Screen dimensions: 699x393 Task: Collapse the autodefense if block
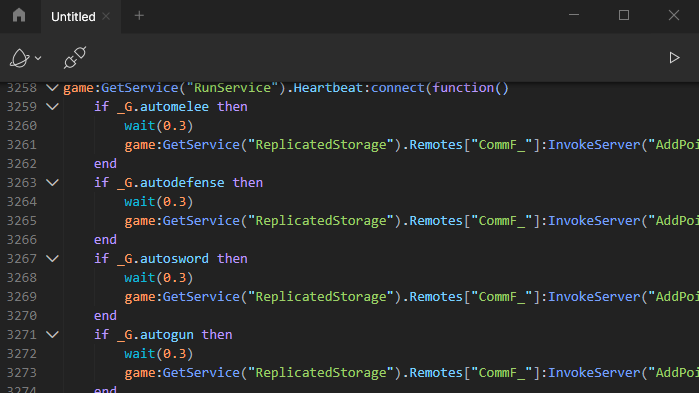[53, 183]
